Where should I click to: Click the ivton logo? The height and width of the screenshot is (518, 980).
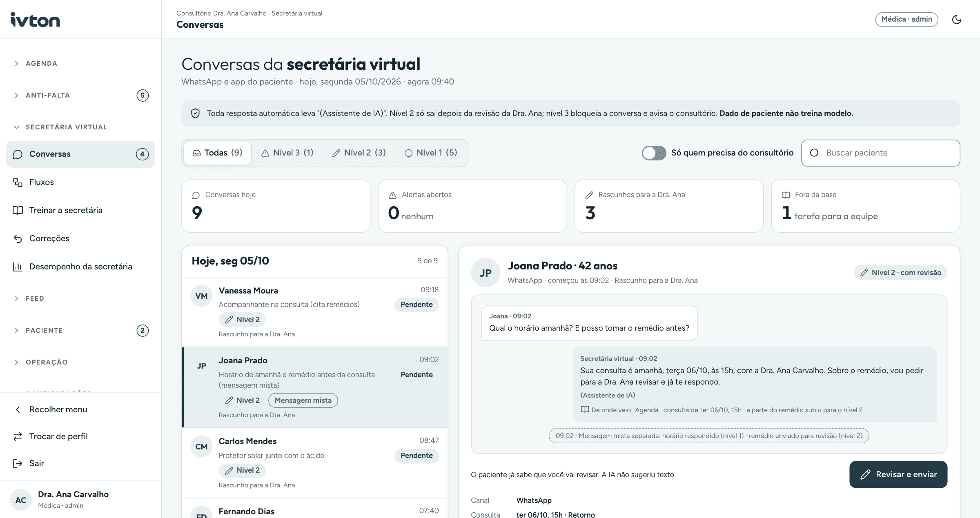[x=35, y=20]
